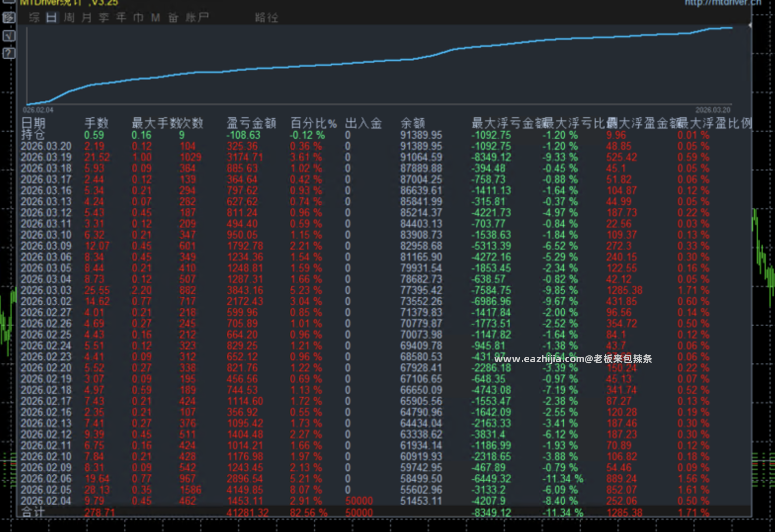The image size is (775, 532).
Task: Select the date cell 2026.02.04
Action: pyautogui.click(x=46, y=501)
